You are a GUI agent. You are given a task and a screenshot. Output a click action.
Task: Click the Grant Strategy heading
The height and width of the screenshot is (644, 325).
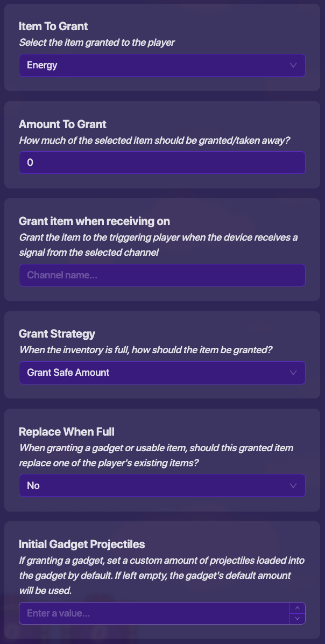pos(57,334)
